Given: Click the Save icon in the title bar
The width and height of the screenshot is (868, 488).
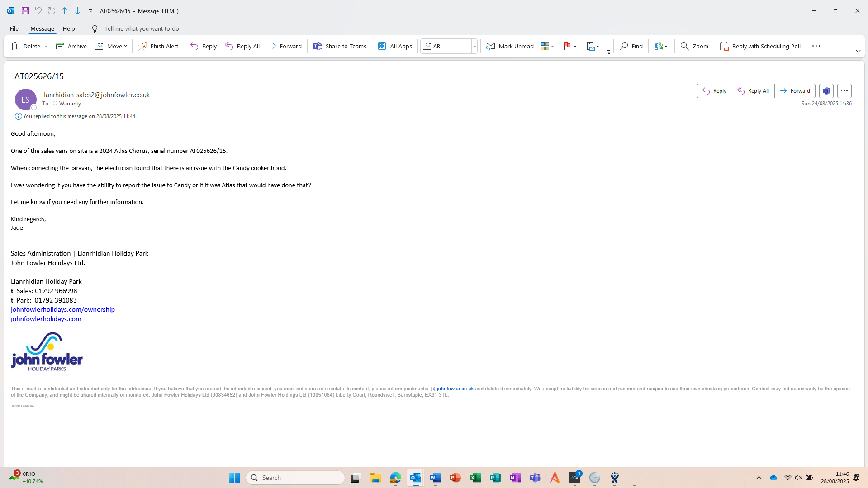Looking at the screenshot, I should [25, 11].
